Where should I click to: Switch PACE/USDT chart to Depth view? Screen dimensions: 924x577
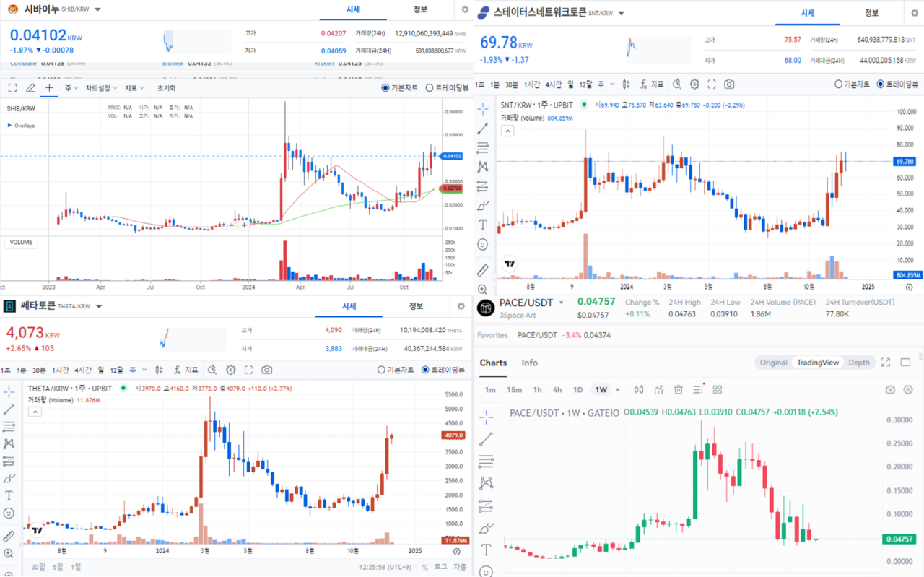(858, 363)
